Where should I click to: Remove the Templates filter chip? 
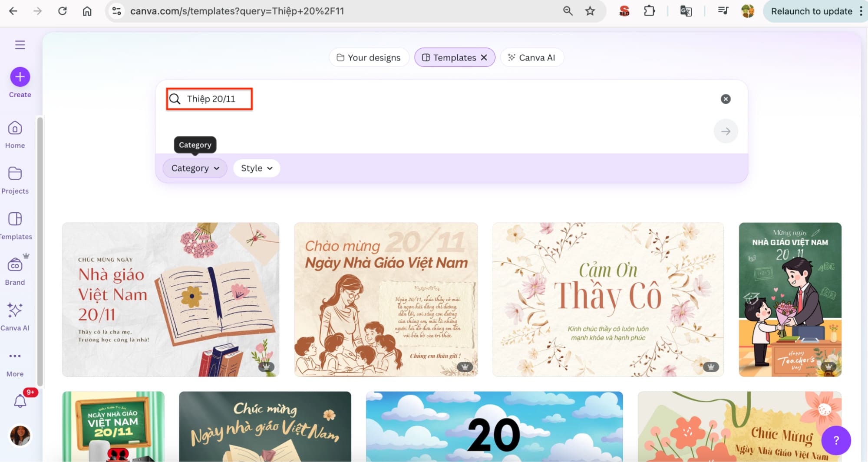point(484,58)
